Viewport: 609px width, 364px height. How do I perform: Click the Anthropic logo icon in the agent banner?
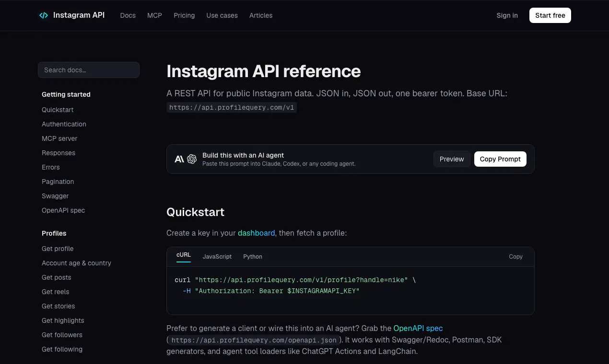[179, 159]
